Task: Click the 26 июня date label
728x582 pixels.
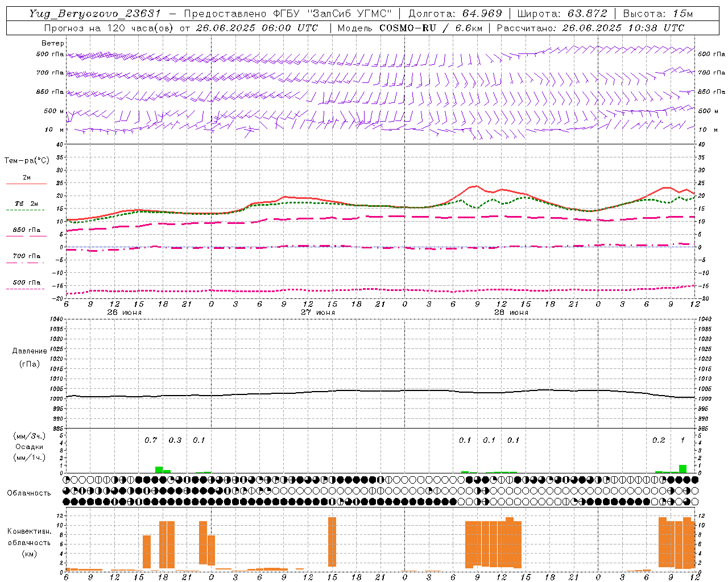Action: 125,313
